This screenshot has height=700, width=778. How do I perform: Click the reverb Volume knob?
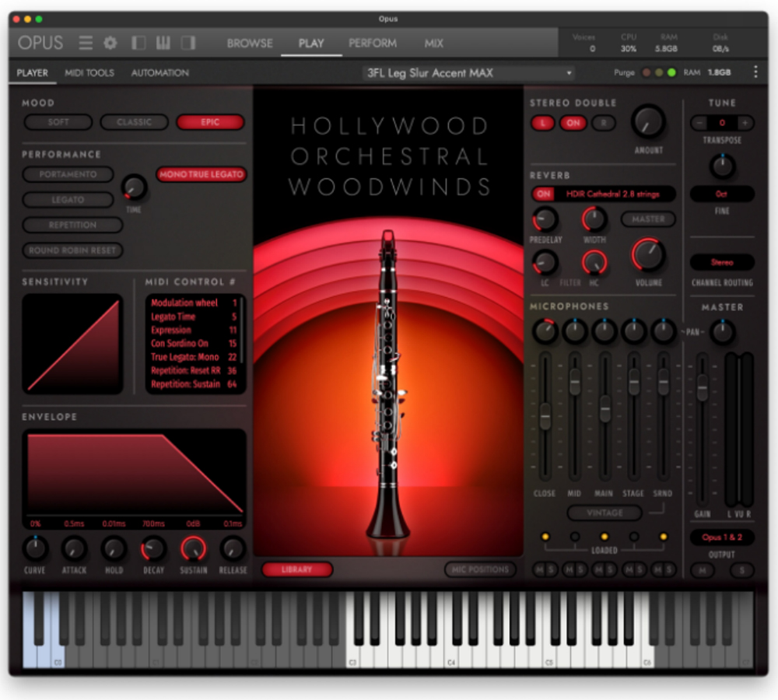(x=648, y=255)
